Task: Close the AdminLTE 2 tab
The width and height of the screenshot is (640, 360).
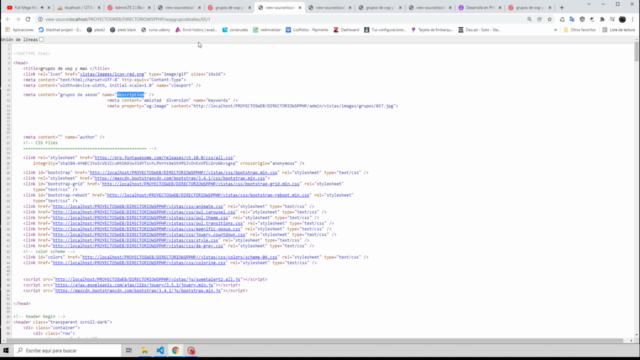Action: (149, 7)
